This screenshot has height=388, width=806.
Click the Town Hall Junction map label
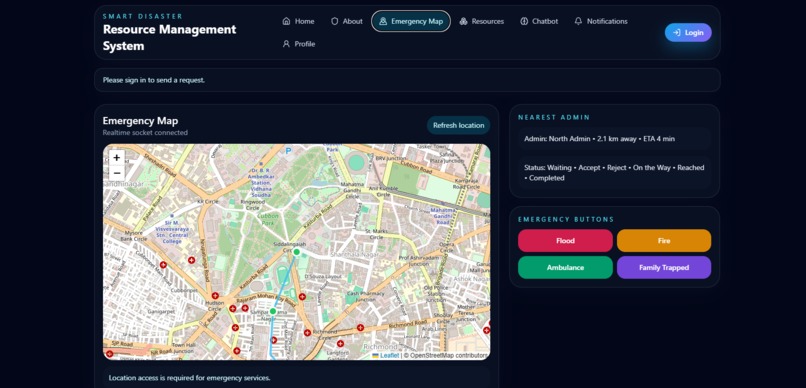[x=184, y=348]
